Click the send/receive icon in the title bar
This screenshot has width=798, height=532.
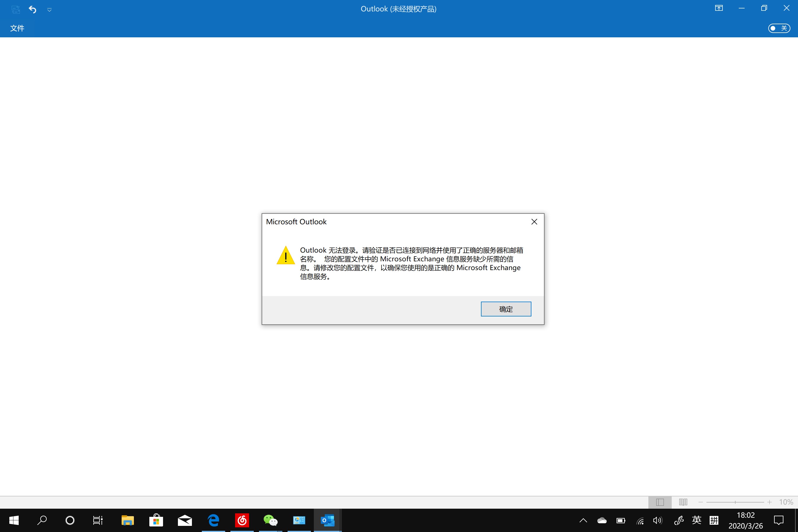(16, 10)
